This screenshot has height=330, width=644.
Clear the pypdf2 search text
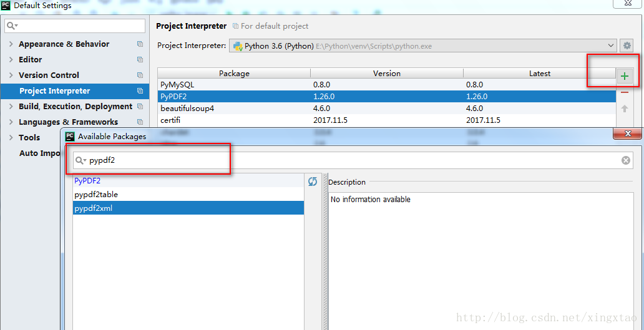[x=625, y=160]
